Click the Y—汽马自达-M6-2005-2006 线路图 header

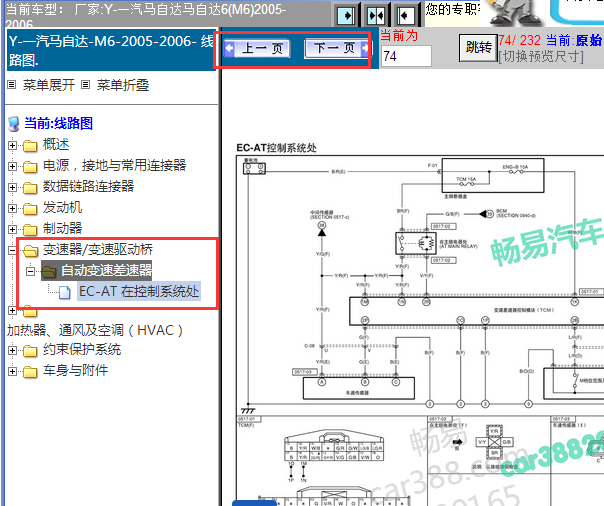tap(111, 50)
